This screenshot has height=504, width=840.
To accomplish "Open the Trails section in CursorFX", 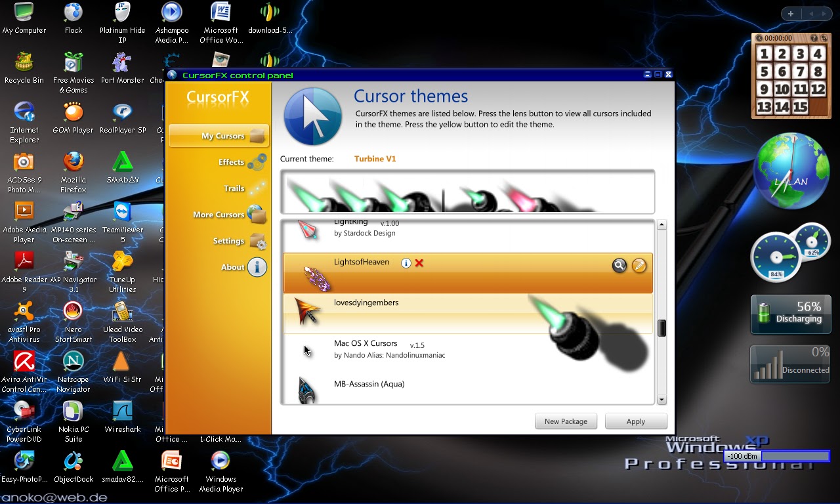I will pos(234,188).
